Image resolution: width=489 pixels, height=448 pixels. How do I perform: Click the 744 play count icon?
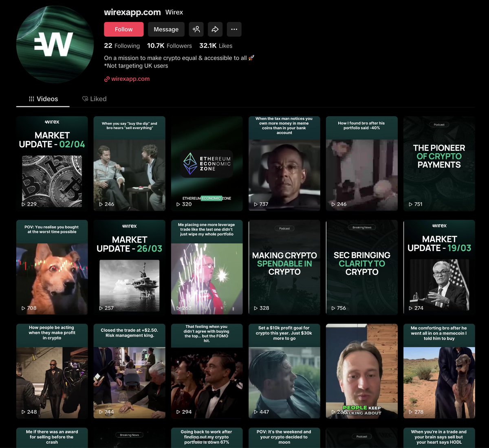101,412
